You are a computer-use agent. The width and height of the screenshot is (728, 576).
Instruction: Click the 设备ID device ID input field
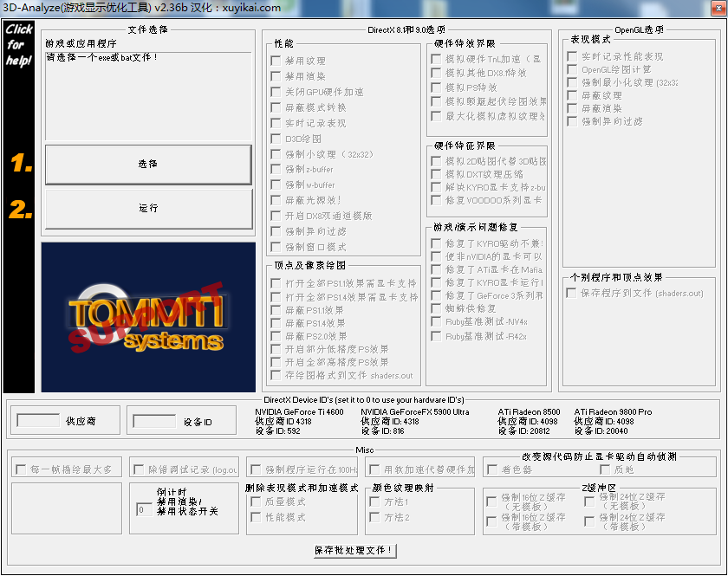154,421
